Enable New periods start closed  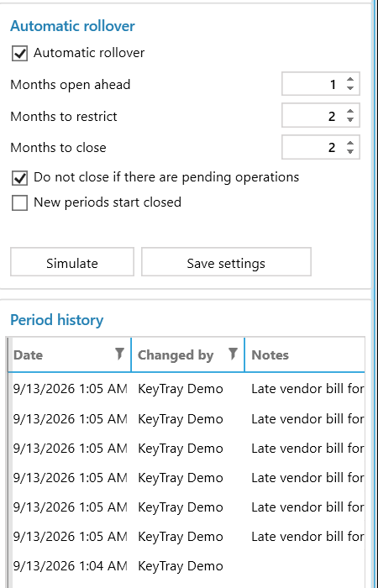pos(19,203)
